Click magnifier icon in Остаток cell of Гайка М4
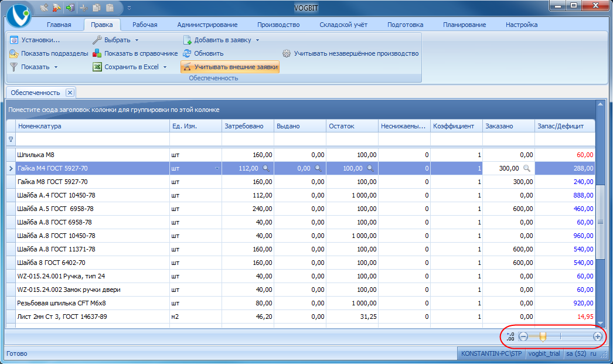The image size is (613, 364). (370, 168)
